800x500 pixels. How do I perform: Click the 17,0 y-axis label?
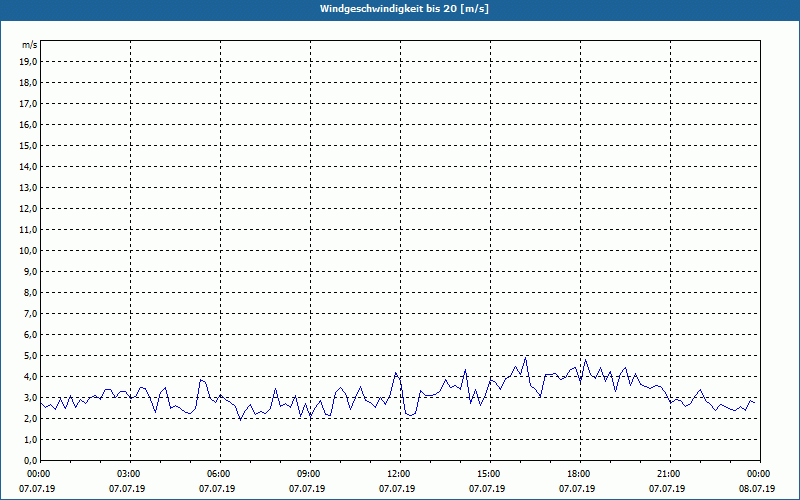click(29, 104)
